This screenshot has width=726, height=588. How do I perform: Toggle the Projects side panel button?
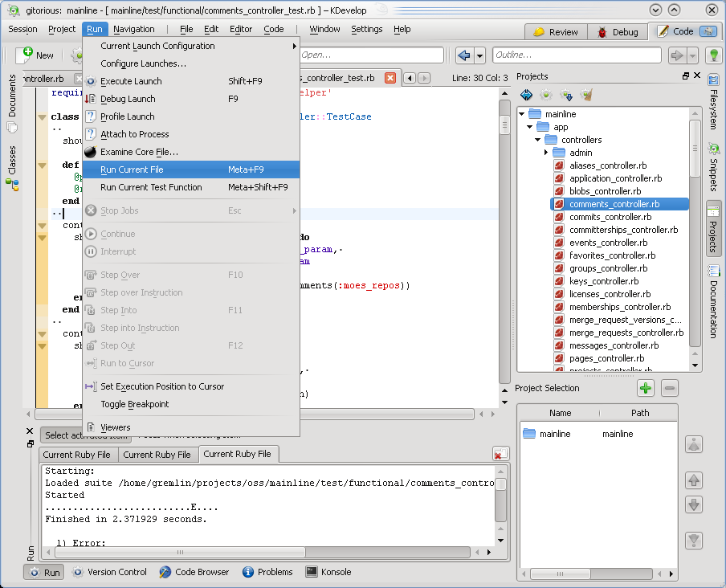[713, 228]
